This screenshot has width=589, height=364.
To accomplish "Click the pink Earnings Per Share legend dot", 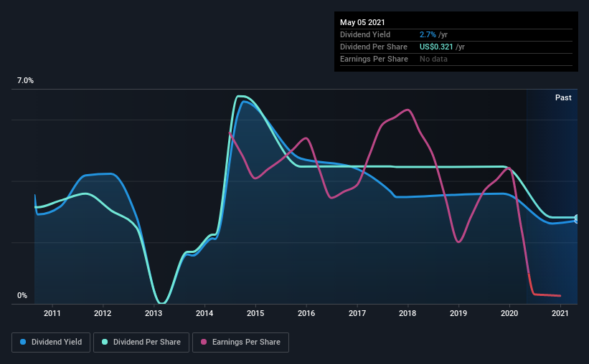I will (204, 342).
